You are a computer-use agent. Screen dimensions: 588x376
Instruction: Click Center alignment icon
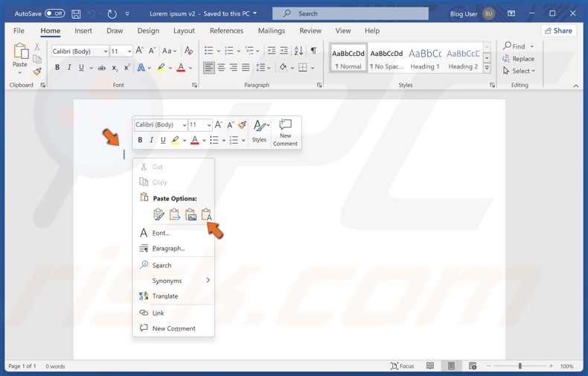point(221,68)
